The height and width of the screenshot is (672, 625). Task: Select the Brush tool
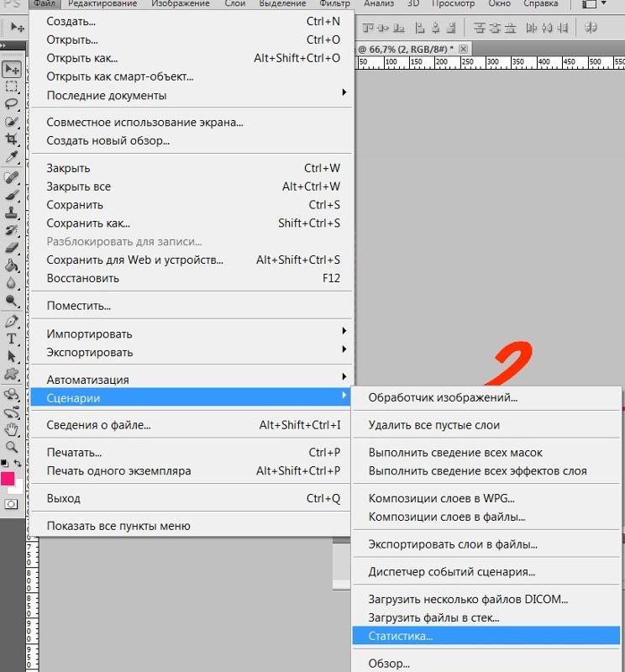(12, 195)
